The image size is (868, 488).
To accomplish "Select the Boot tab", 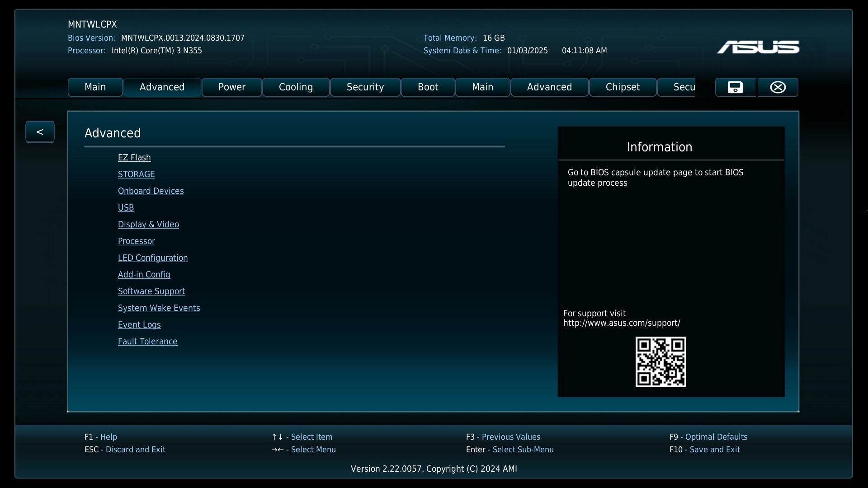I will click(x=428, y=87).
